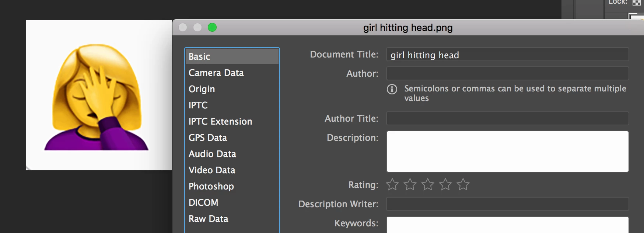Screen dimensions: 644x233
Task: Switch to the Origin category
Action: point(232,89)
